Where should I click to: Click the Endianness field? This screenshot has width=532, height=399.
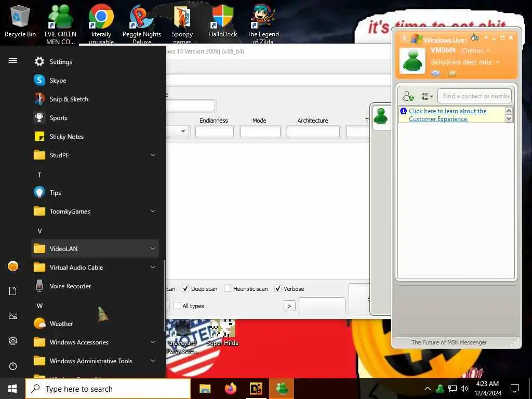click(215, 131)
